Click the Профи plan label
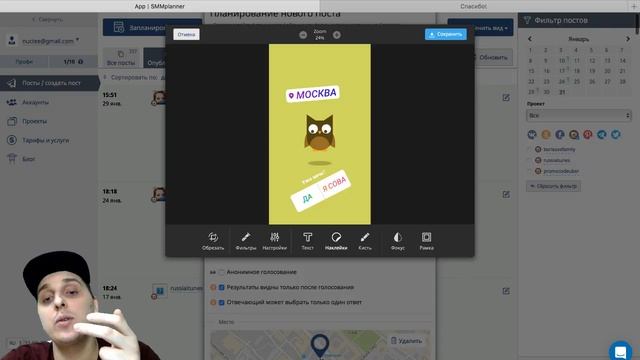 (x=24, y=62)
